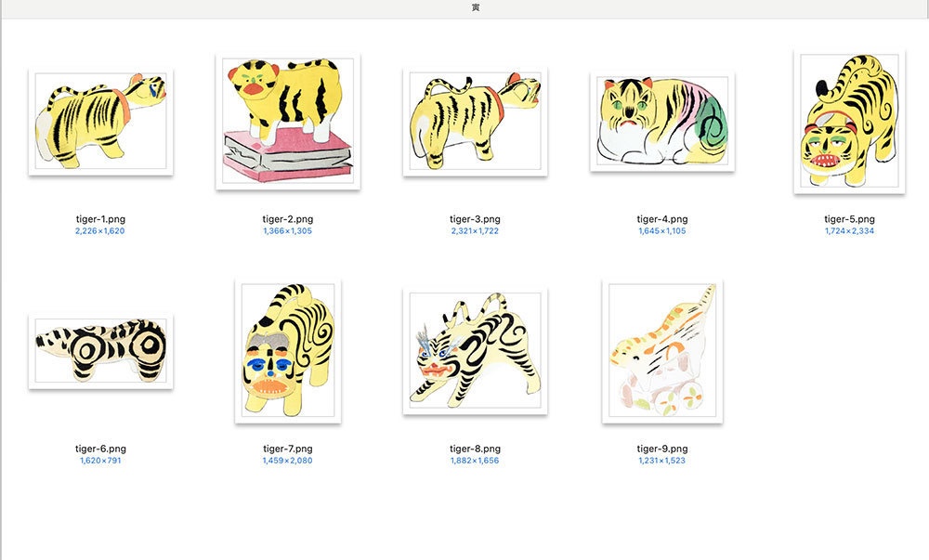Click the tiger-4.png filename label

(662, 219)
